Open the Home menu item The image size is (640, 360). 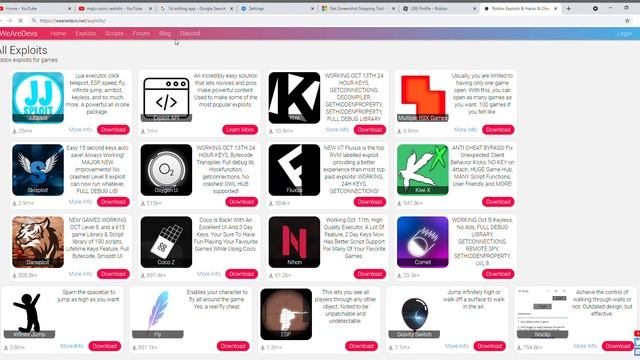pos(58,33)
